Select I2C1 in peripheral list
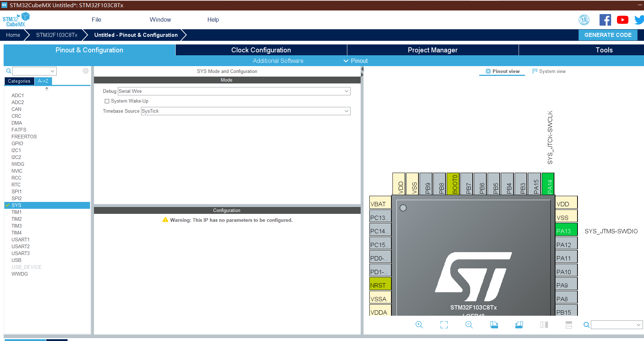The height and width of the screenshot is (341, 644). 16,150
